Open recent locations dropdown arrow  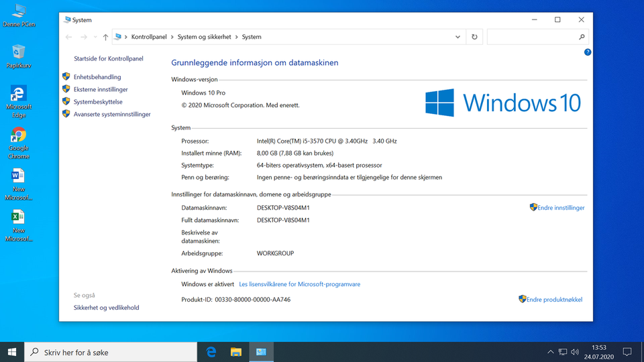[95, 38]
